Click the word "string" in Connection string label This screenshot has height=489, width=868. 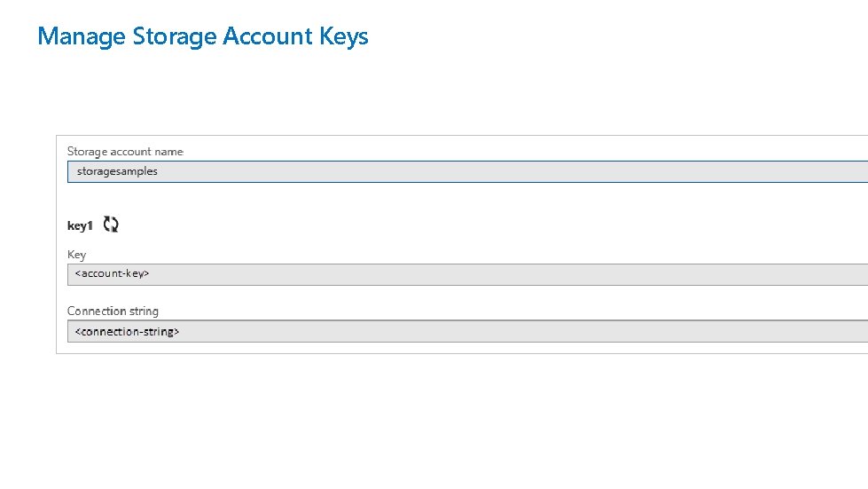[x=143, y=312]
